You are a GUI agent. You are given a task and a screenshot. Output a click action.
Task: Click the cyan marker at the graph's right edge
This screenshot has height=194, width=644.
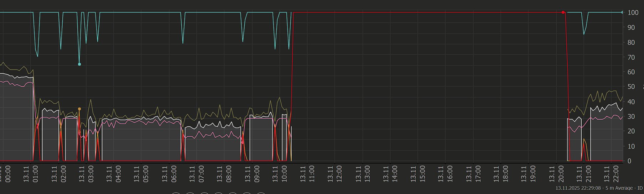coord(622,12)
